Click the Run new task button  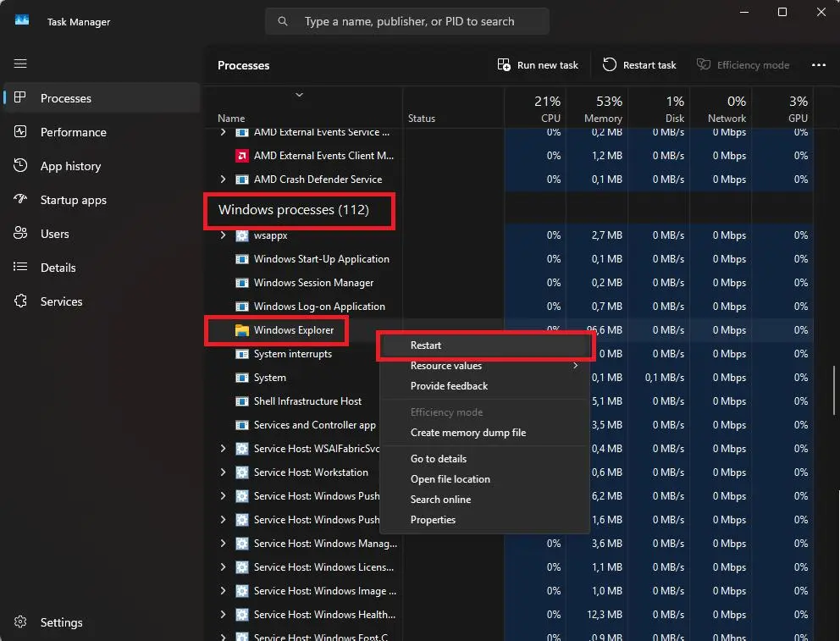[x=539, y=65]
